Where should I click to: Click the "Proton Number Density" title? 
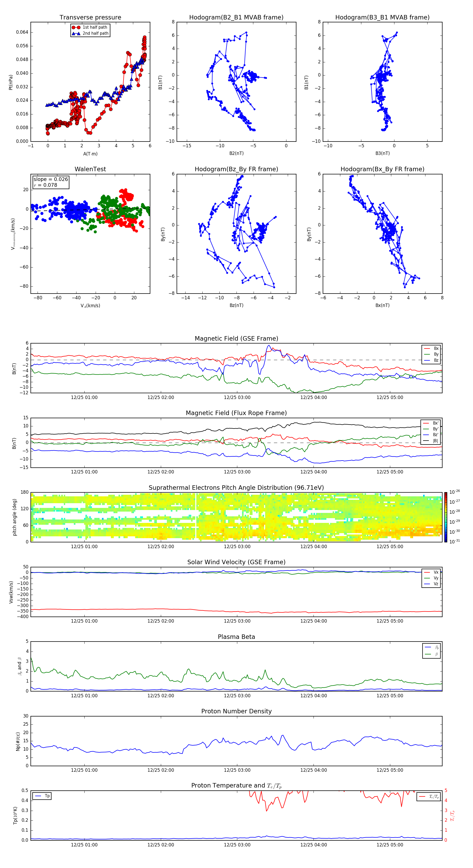click(236, 711)
